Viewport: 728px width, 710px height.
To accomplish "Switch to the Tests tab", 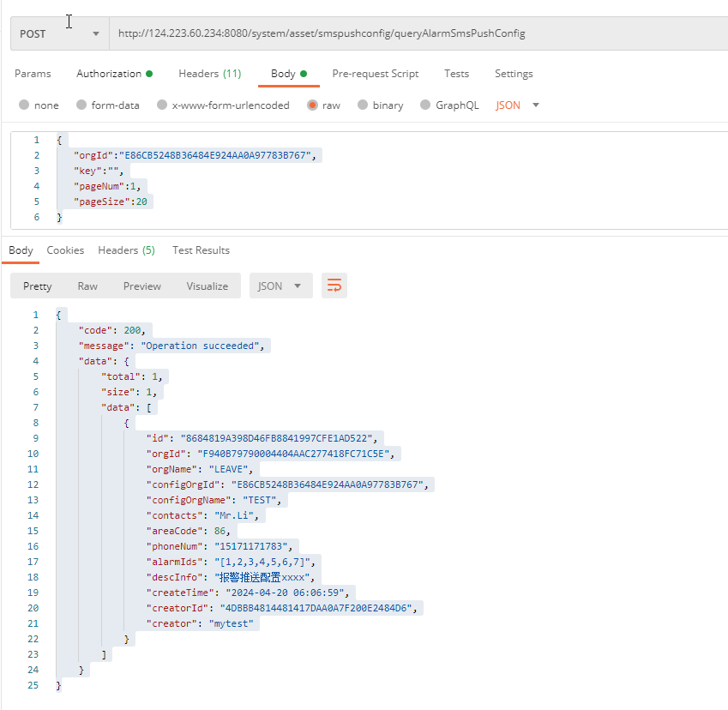I will tap(456, 74).
